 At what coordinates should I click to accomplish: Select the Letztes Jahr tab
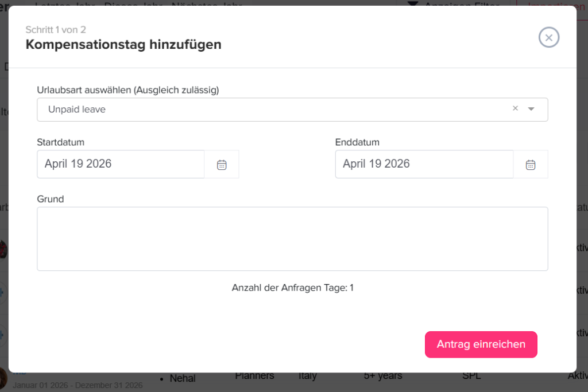coord(65,4)
